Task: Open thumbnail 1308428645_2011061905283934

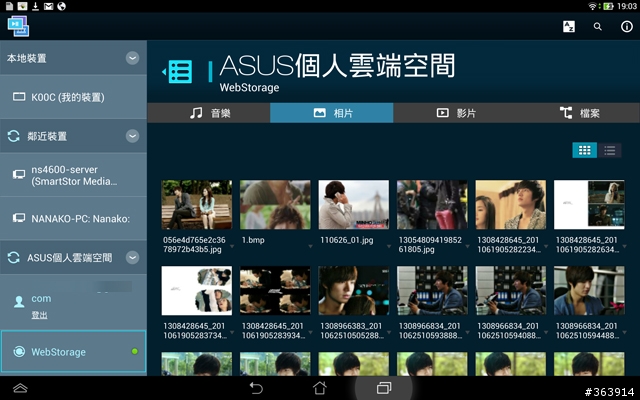Action: [x=275, y=291]
